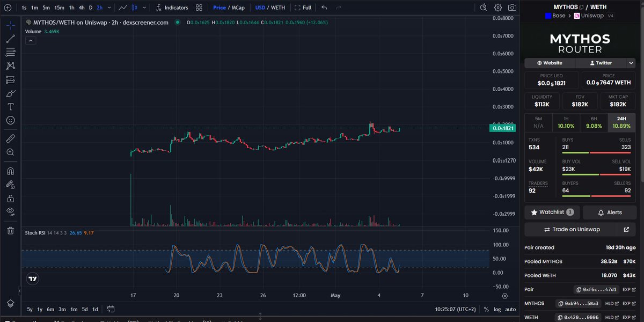
Task: Select the 4h timeframe
Action: (x=82, y=8)
